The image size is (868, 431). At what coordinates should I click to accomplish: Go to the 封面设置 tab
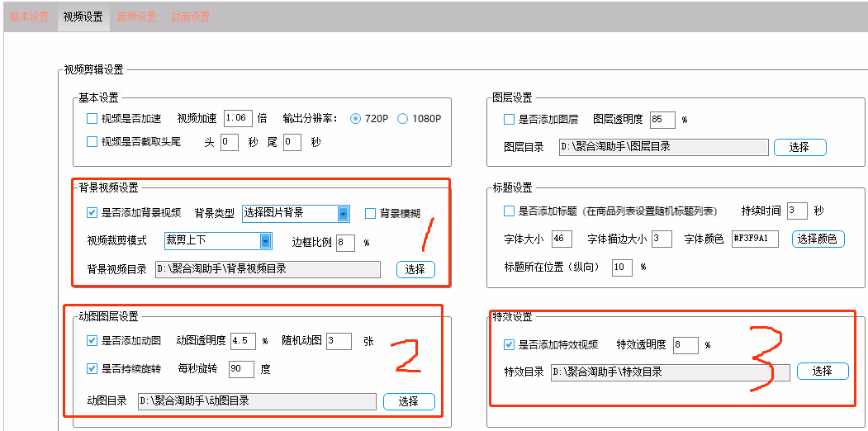[191, 17]
